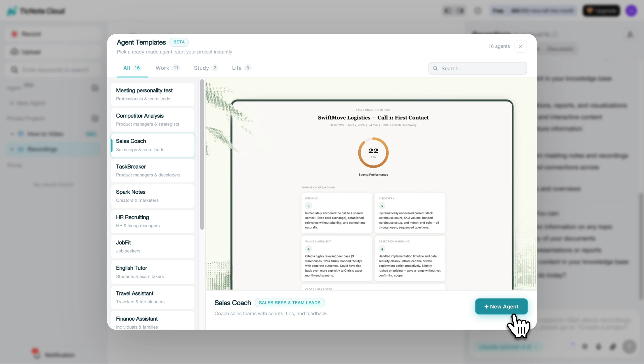Click the Record button in sidebar
This screenshot has height=364, width=644.
point(53,34)
